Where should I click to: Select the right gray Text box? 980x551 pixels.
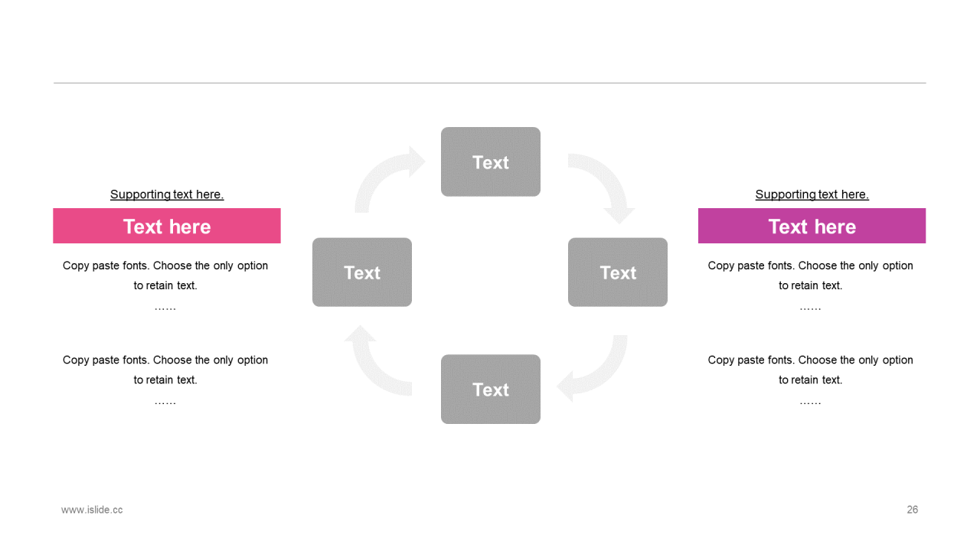tap(618, 272)
